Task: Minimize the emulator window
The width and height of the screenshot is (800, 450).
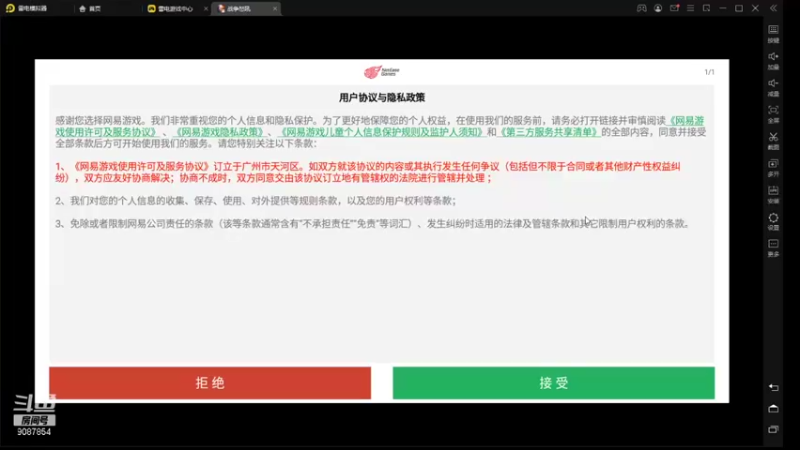Action: tap(723, 8)
